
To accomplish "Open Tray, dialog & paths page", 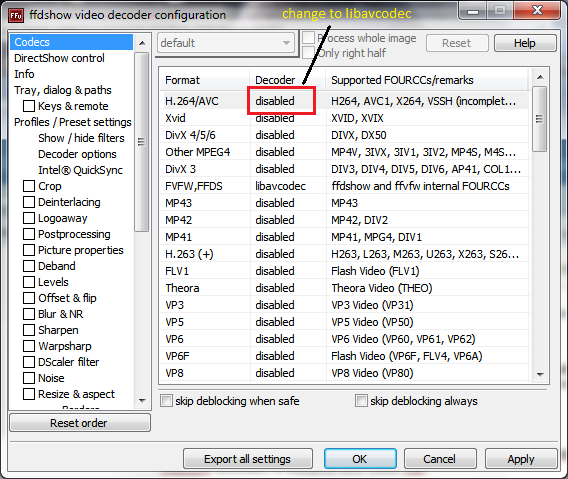I will click(63, 90).
